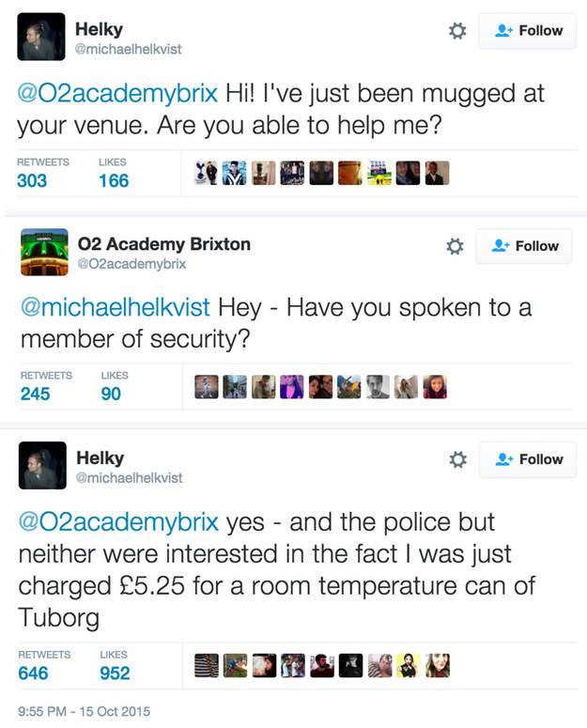
Task: Click @O2academybrix mention in the mugged tweet
Action: (x=117, y=93)
